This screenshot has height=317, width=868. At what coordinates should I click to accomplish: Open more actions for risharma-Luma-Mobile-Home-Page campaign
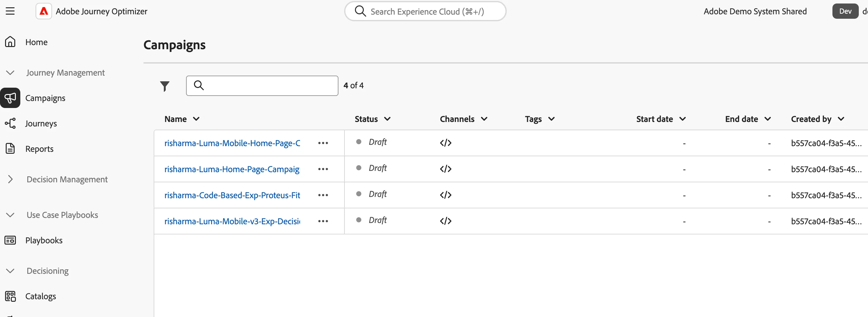(x=323, y=143)
